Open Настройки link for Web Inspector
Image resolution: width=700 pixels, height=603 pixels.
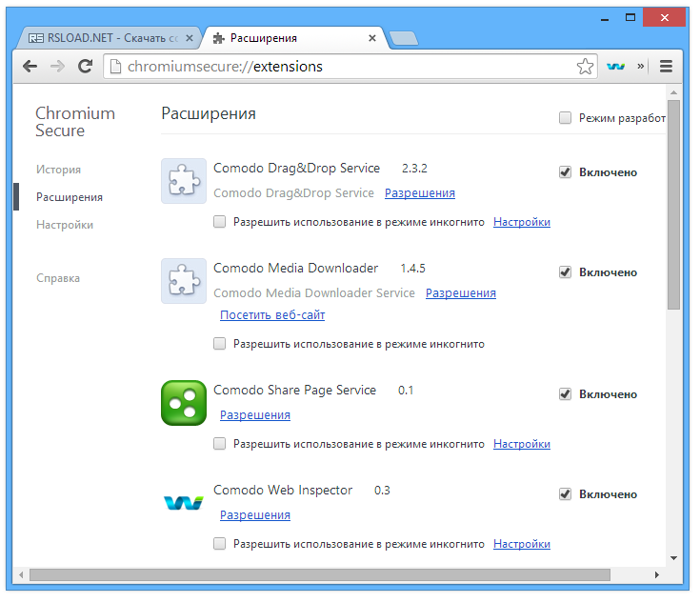click(x=522, y=544)
